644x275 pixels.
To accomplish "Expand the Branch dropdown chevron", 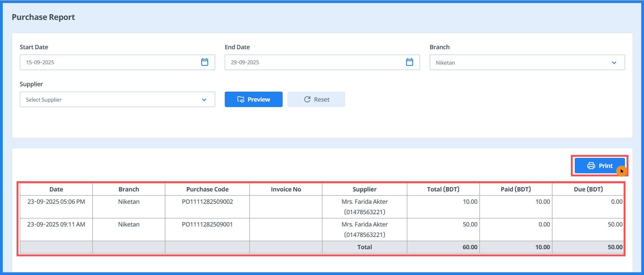I will pos(614,63).
